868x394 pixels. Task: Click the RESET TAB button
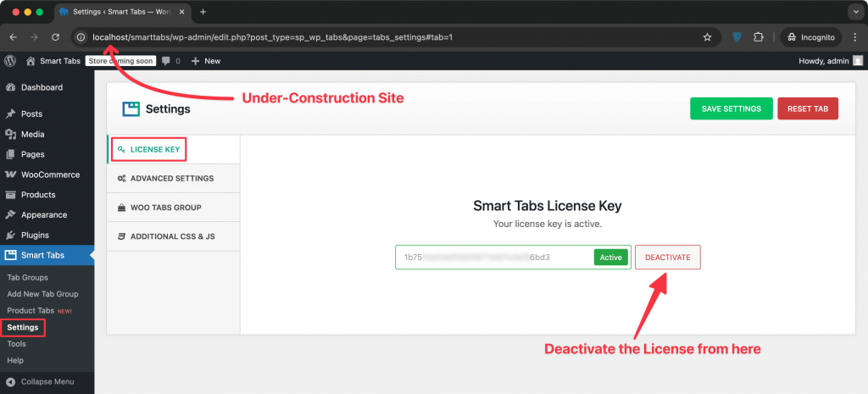point(808,108)
